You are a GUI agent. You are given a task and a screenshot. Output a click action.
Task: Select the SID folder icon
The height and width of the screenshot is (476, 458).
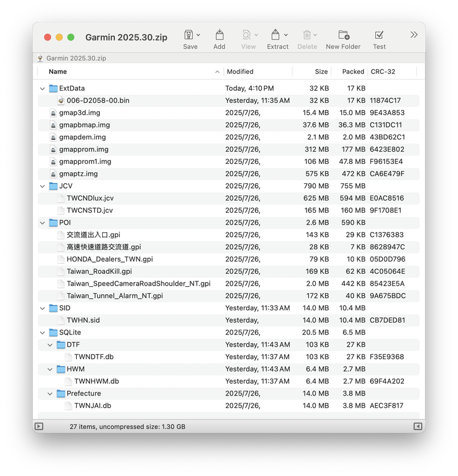click(53, 308)
